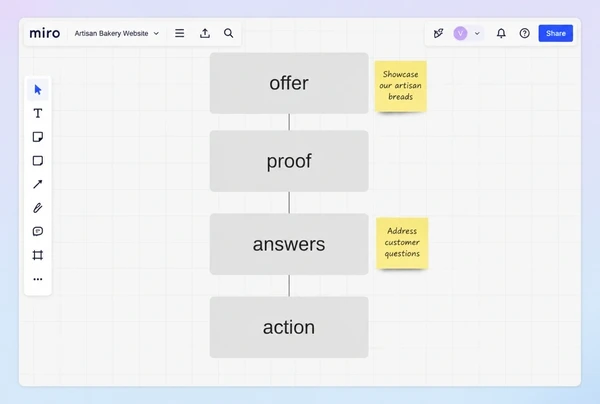Image resolution: width=600 pixels, height=404 pixels.
Task: Select the proof box
Action: pyautogui.click(x=289, y=161)
